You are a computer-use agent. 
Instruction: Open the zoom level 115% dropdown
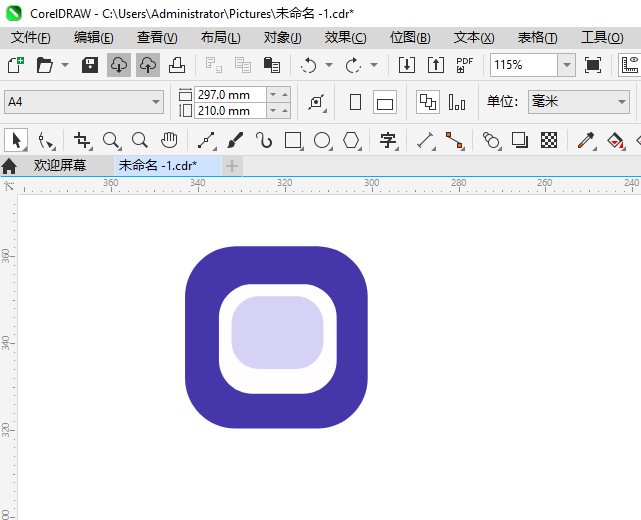coord(567,65)
